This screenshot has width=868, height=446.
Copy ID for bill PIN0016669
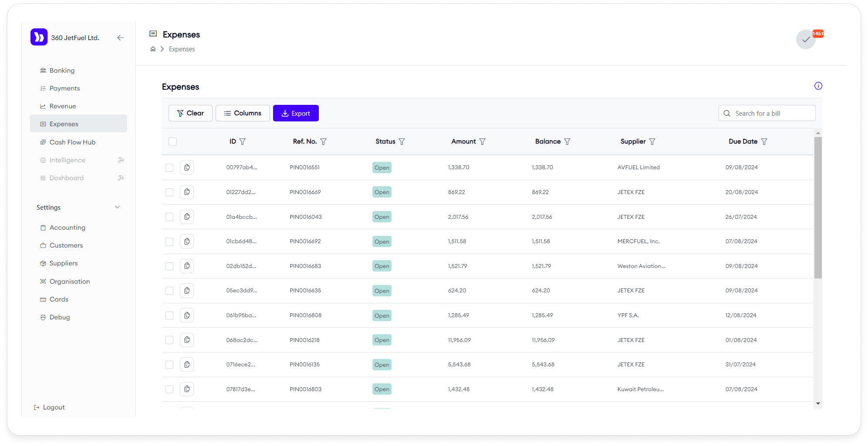[x=187, y=192]
